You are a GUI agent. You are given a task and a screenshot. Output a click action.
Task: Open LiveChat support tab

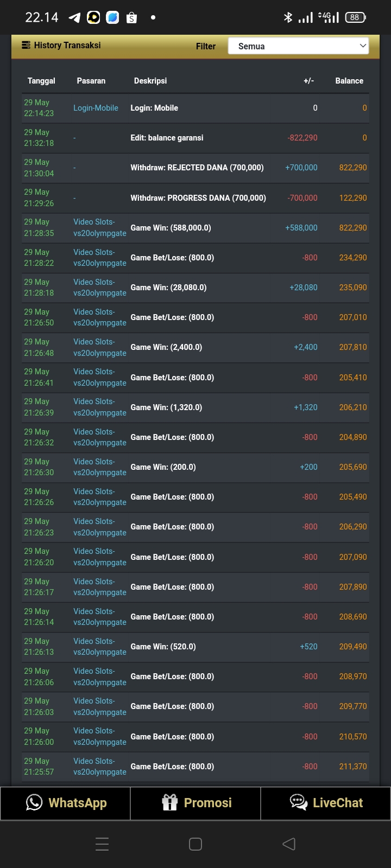[x=326, y=803]
